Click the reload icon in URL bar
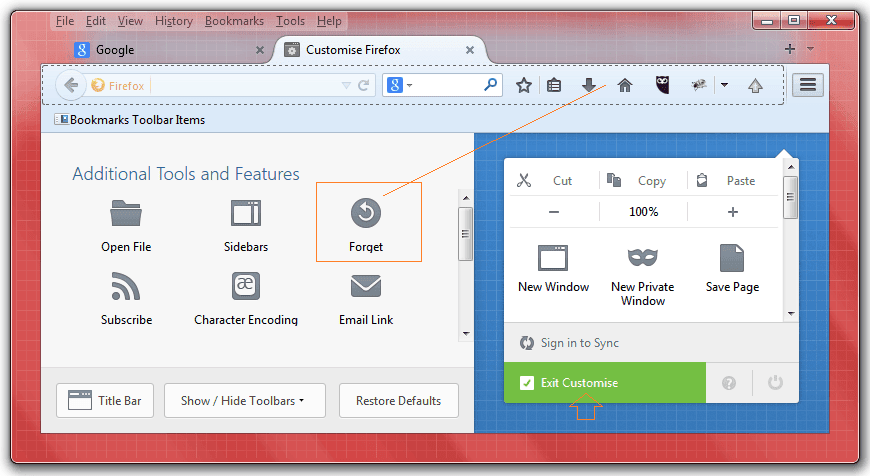The image size is (870, 476). point(363,85)
